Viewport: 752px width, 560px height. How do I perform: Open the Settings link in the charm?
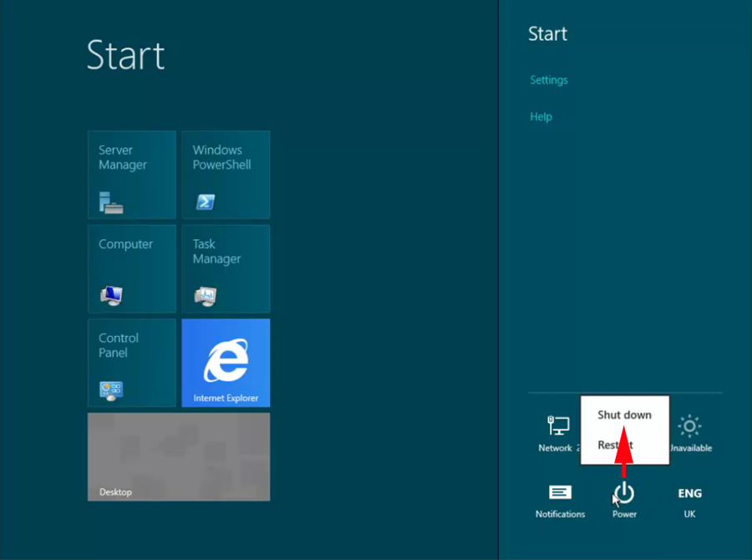(x=549, y=80)
